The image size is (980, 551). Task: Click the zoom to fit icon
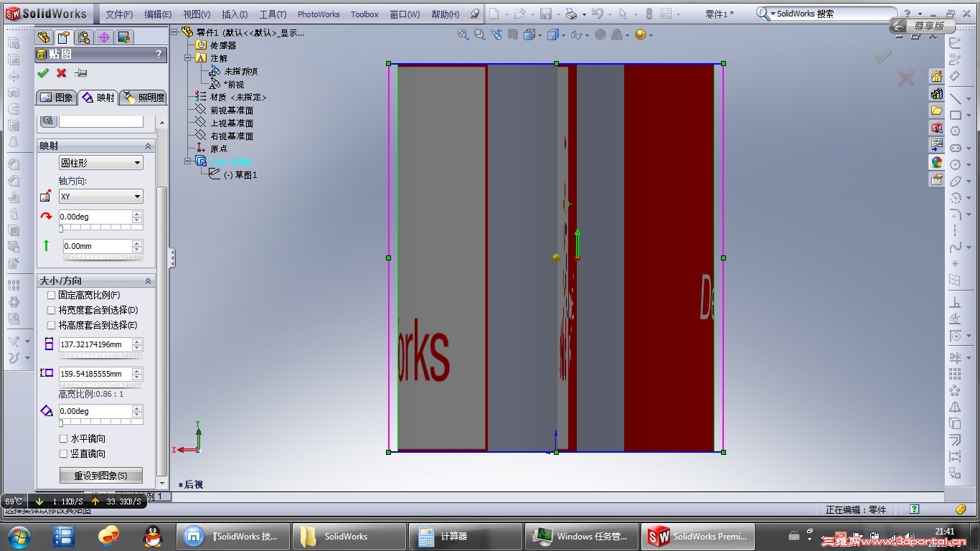[x=463, y=34]
